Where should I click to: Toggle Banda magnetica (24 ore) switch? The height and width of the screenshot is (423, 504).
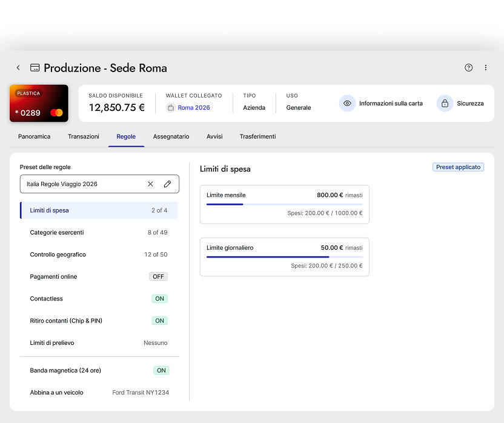coord(161,370)
